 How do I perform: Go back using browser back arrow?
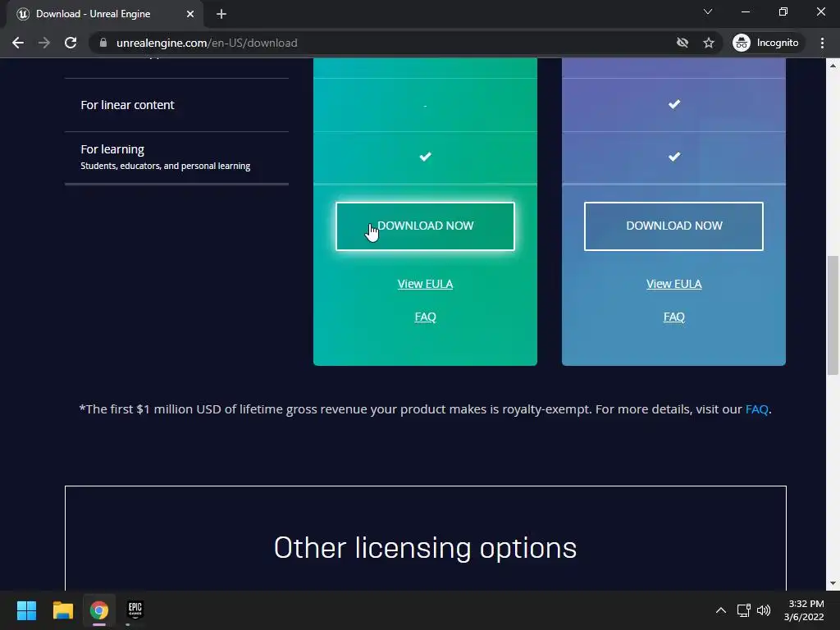18,43
